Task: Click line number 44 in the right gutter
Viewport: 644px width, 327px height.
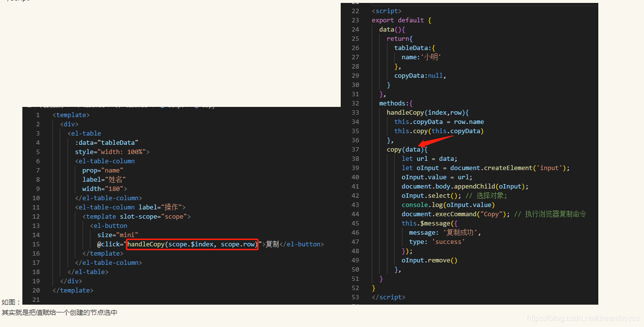Action: tap(355, 214)
